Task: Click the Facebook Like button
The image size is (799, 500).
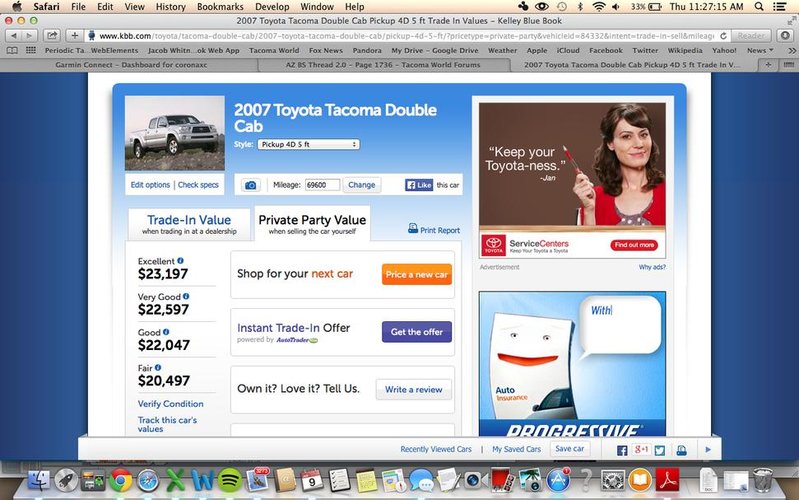Action: [419, 185]
